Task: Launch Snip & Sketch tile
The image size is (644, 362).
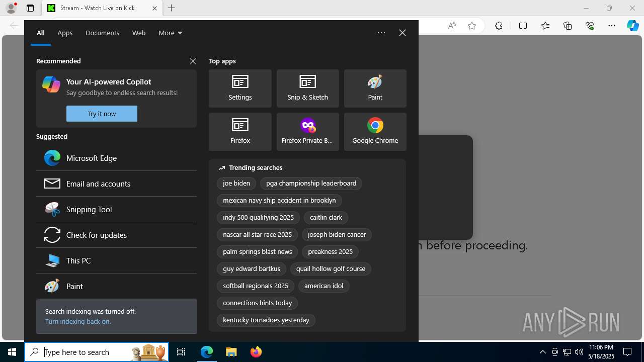Action: 307,88
